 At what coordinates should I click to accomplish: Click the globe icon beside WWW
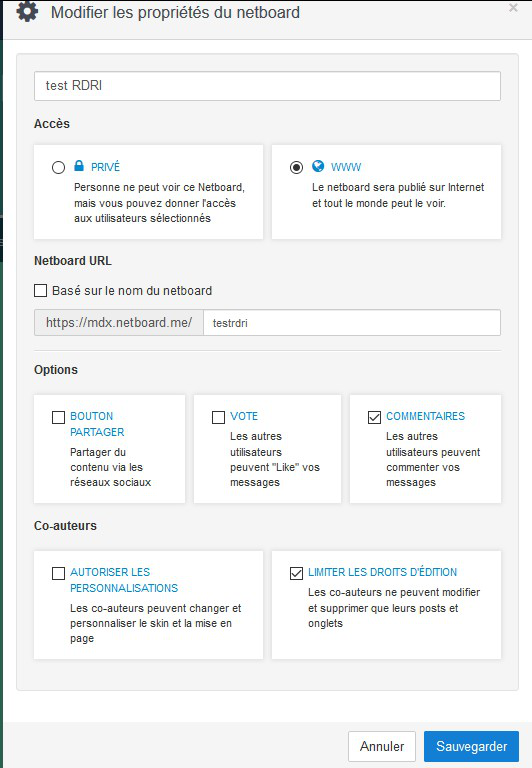click(x=318, y=166)
